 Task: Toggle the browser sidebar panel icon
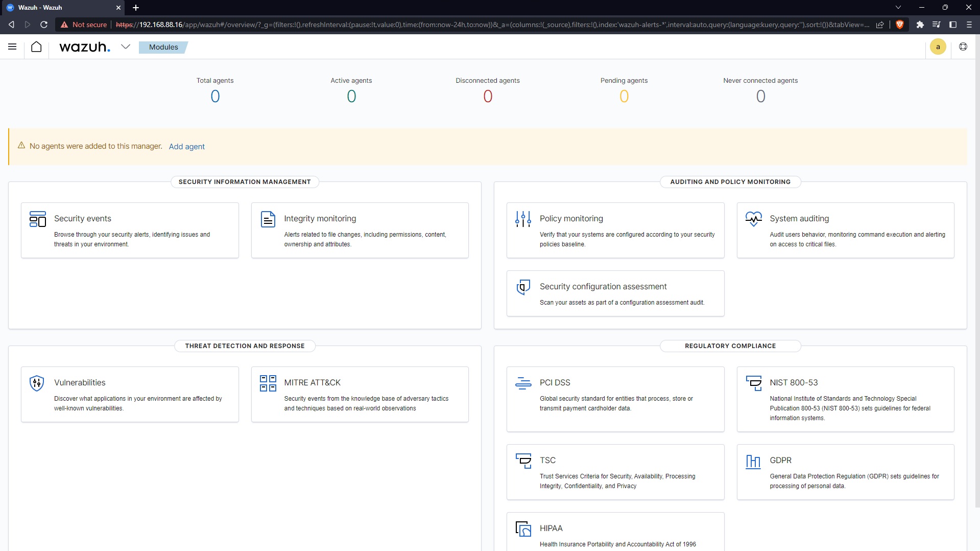coord(953,25)
